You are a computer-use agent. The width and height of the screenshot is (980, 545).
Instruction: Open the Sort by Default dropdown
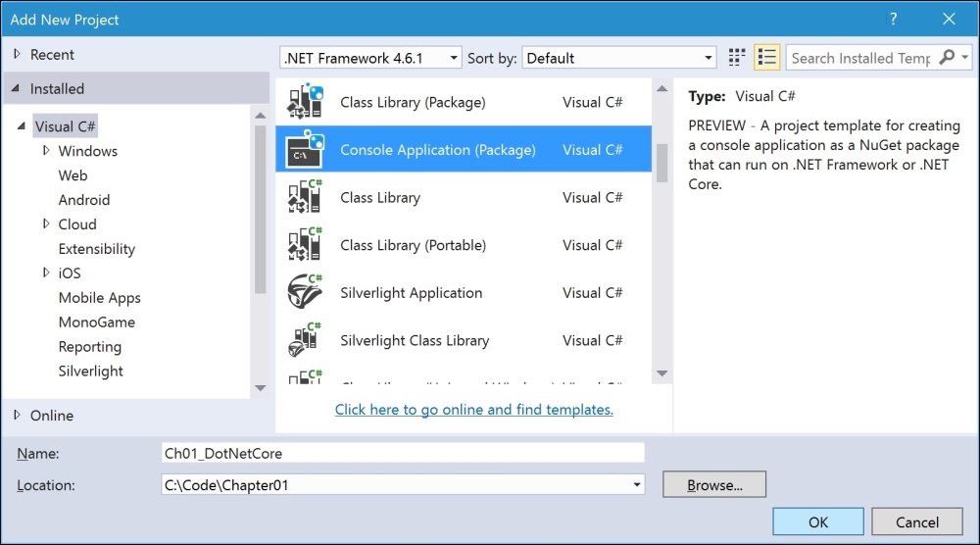click(618, 58)
